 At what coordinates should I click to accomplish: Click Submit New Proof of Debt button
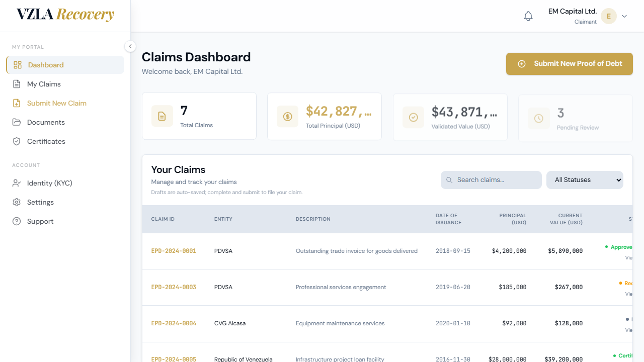pyautogui.click(x=570, y=64)
